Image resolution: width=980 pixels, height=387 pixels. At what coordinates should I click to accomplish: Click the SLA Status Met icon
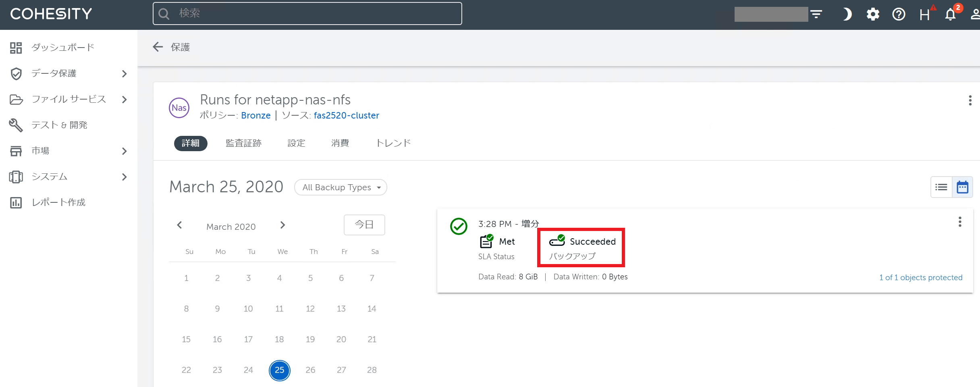tap(487, 241)
